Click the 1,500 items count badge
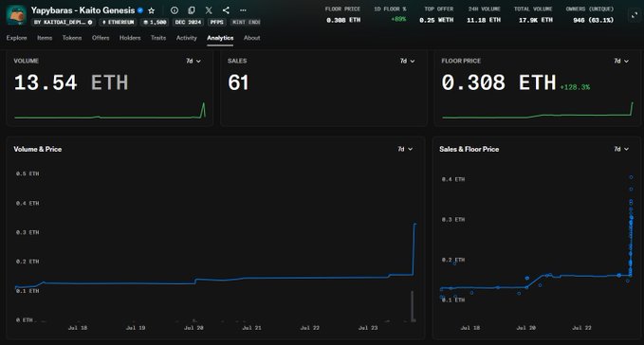The height and width of the screenshot is (345, 644). (155, 22)
